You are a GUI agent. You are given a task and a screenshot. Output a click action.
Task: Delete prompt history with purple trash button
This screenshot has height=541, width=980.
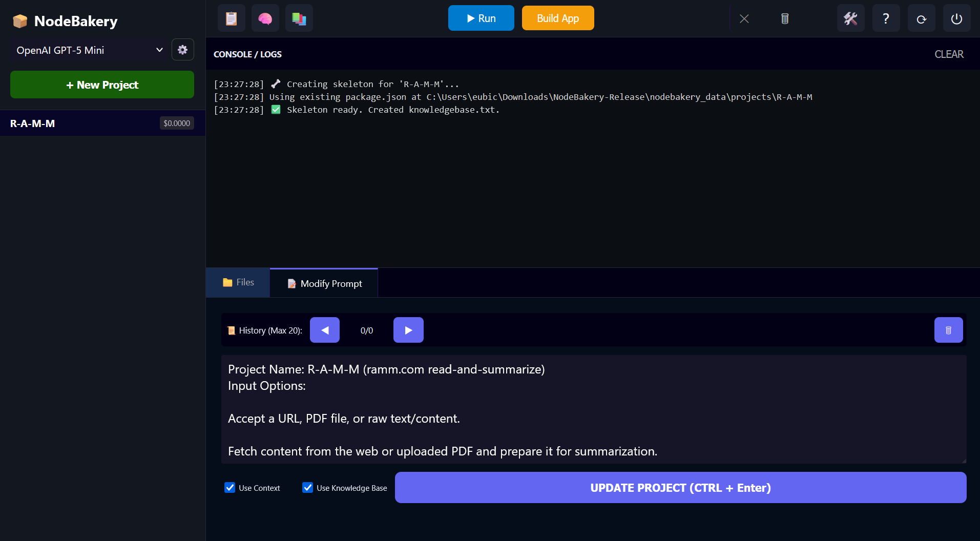(x=948, y=330)
